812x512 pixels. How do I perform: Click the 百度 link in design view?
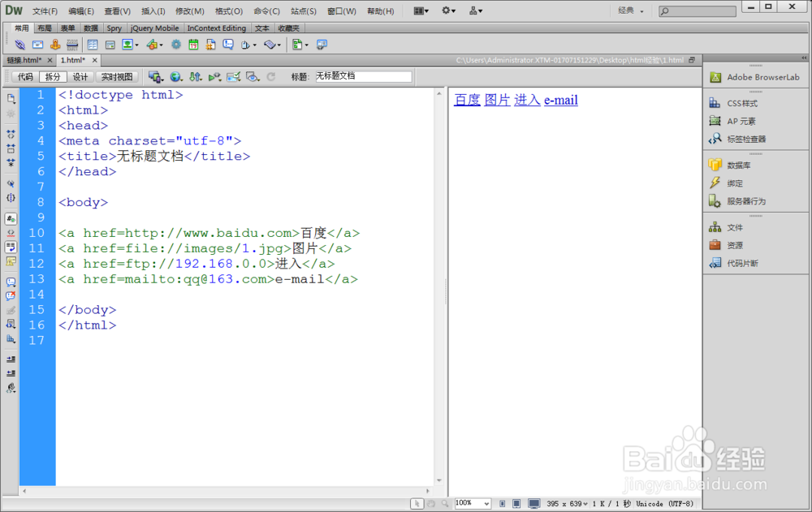click(x=467, y=100)
